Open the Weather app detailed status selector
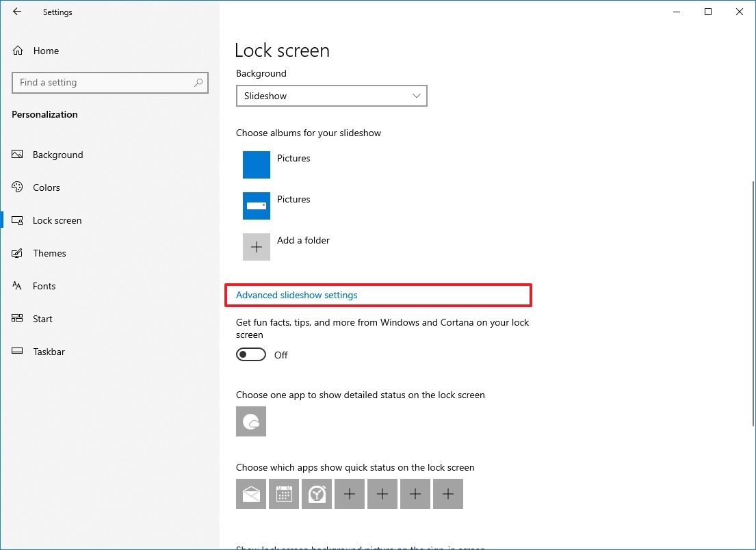Image resolution: width=756 pixels, height=550 pixels. (250, 421)
